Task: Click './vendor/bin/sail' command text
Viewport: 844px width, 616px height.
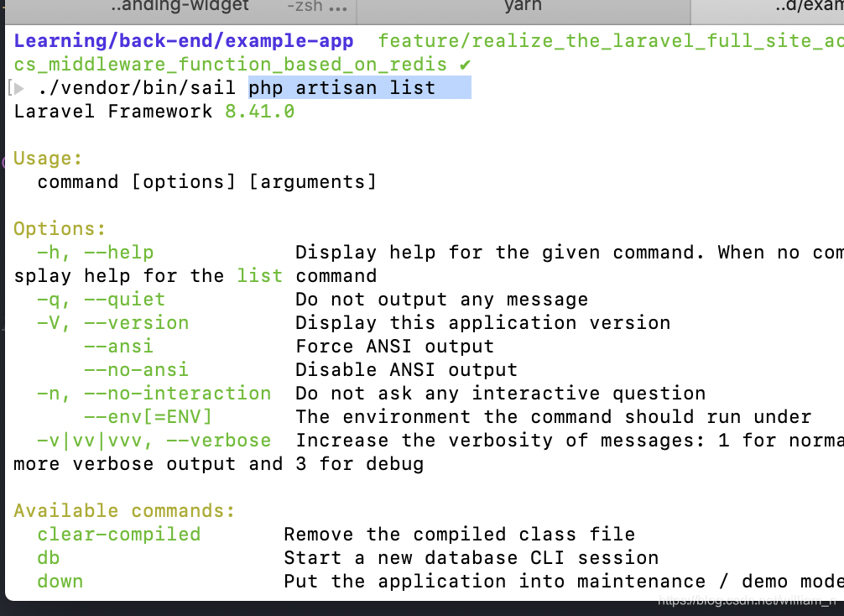Action: tap(137, 88)
